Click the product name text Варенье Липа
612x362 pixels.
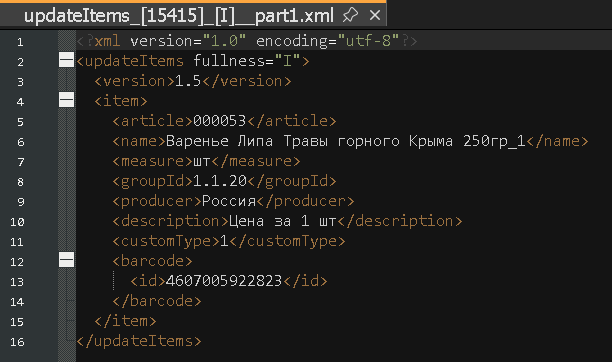pyautogui.click(x=219, y=141)
